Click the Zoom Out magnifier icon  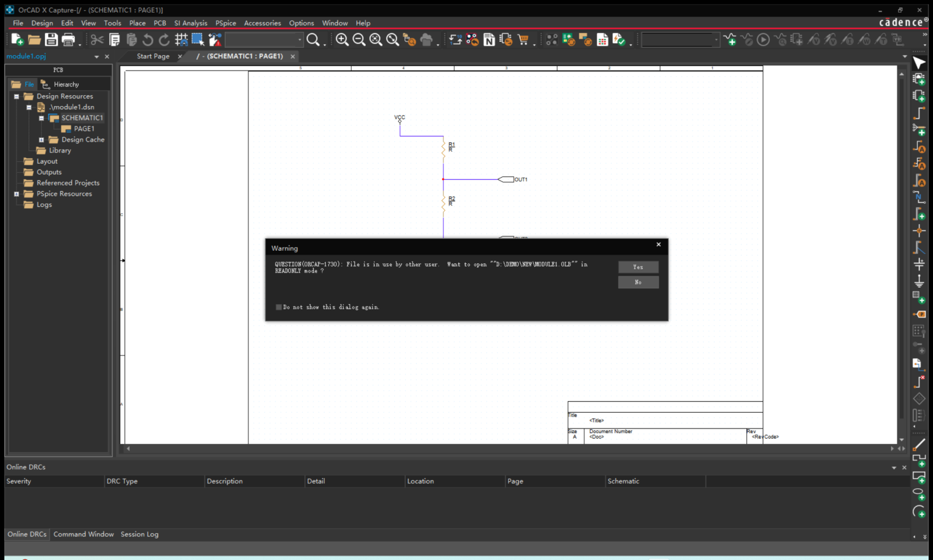point(359,39)
